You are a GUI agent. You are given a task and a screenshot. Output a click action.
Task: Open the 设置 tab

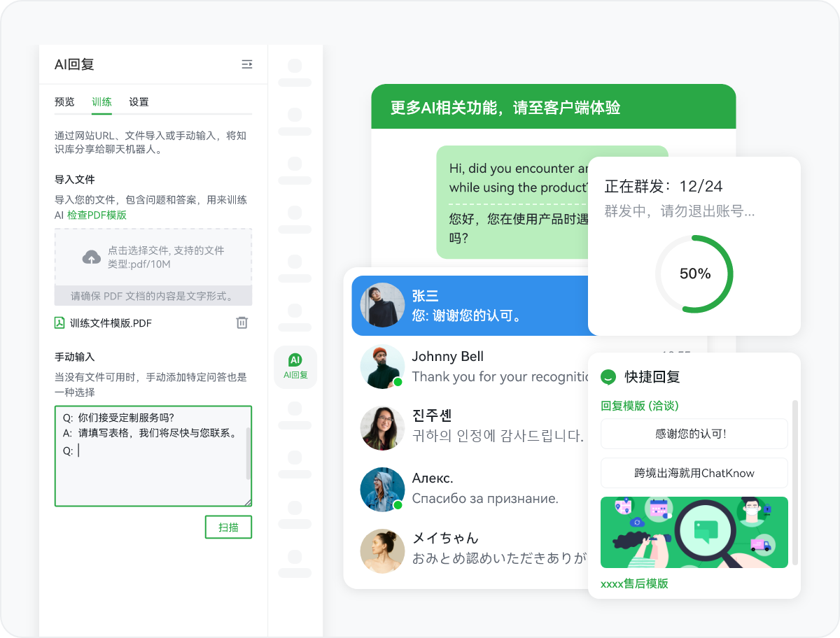pyautogui.click(x=139, y=102)
